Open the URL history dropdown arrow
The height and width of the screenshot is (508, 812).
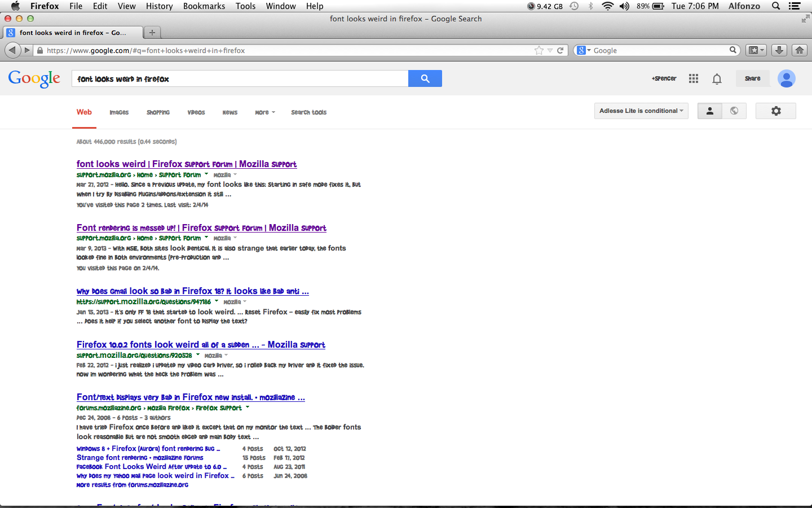coord(550,50)
